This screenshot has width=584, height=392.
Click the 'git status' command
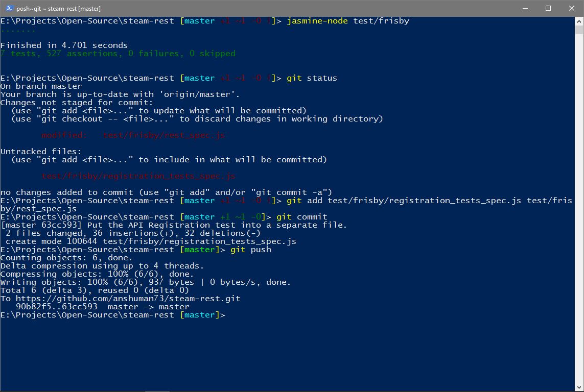point(312,78)
